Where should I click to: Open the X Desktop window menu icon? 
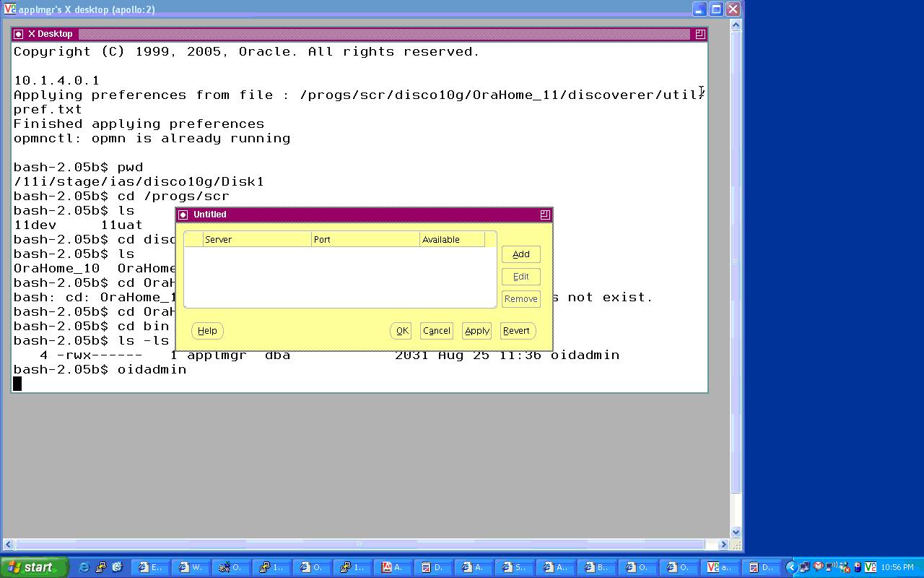[18, 34]
